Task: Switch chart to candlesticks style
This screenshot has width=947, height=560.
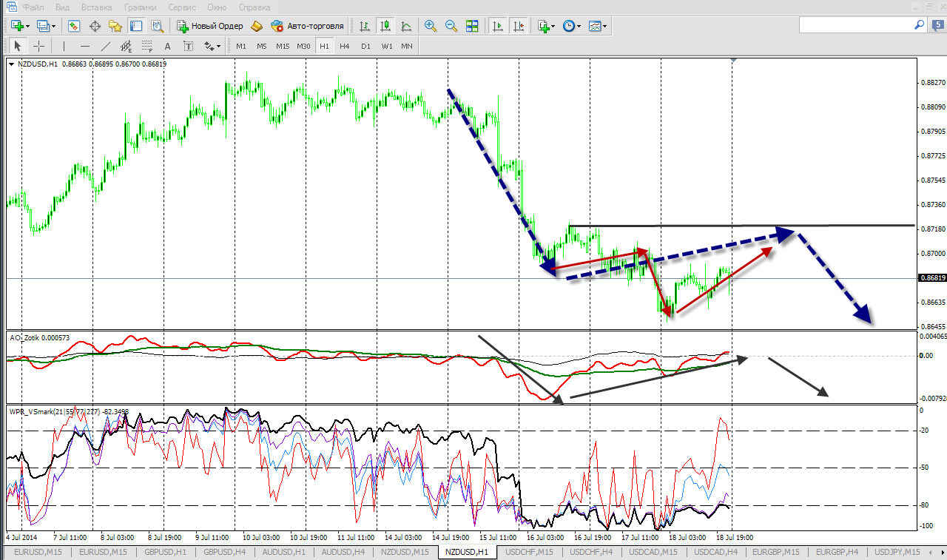Action: click(x=385, y=26)
